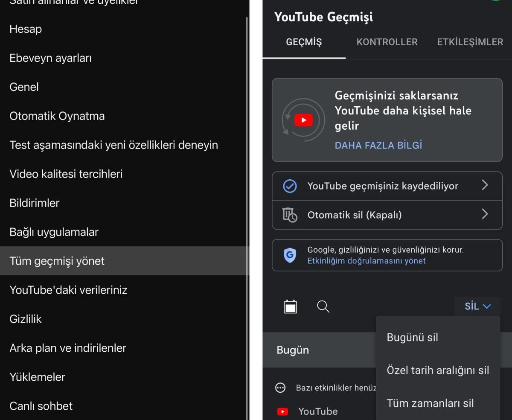Expand YouTube geçmişiniz kaydediliyor chevron
Viewport: 512px width, 420px height.
(x=485, y=185)
